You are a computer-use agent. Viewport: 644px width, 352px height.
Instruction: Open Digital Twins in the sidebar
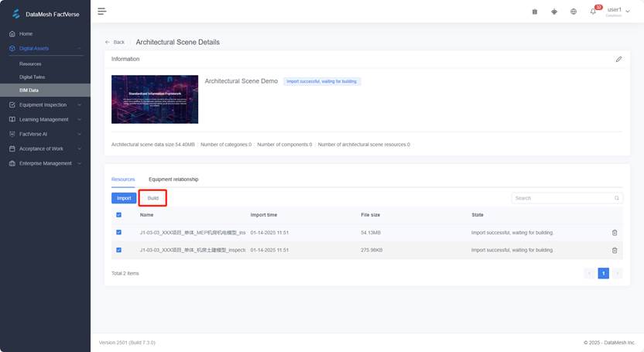pos(31,77)
